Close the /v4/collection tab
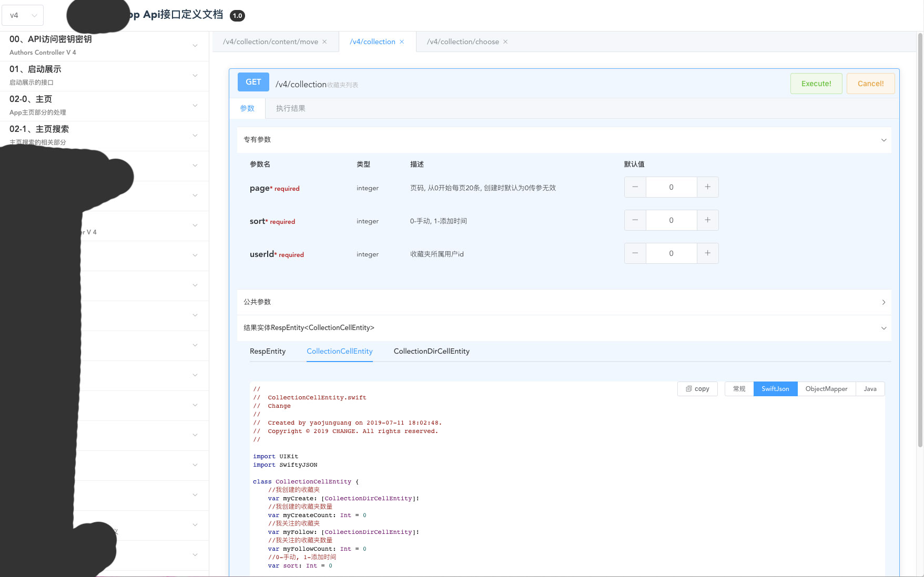Viewport: 924px width, 577px height. tap(402, 42)
